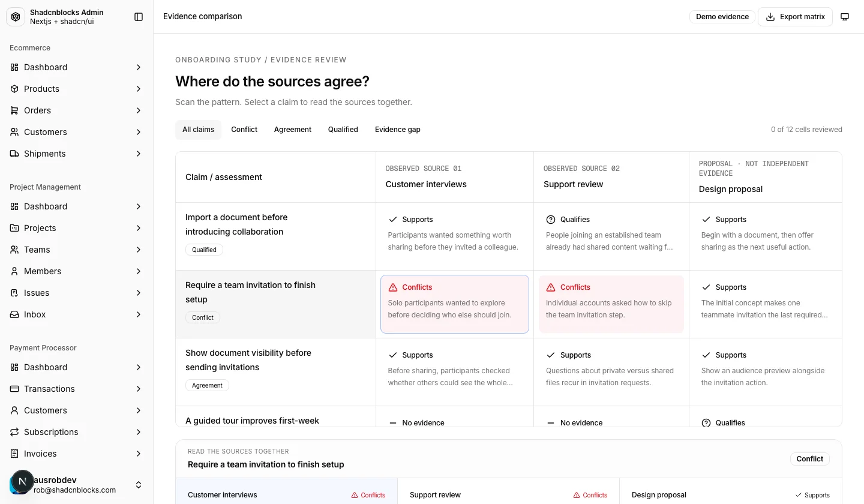Switch to the Conflict filter tab
The height and width of the screenshot is (504, 864).
tap(244, 130)
